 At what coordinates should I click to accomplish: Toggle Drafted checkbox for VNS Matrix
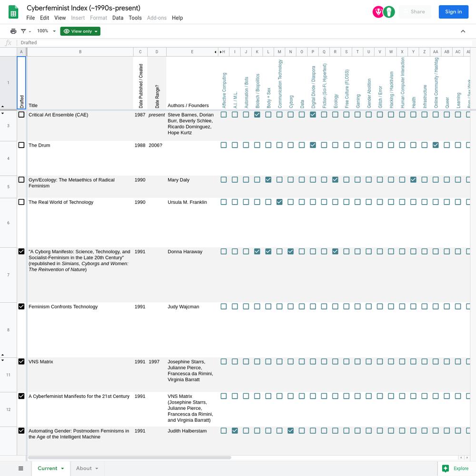click(21, 361)
